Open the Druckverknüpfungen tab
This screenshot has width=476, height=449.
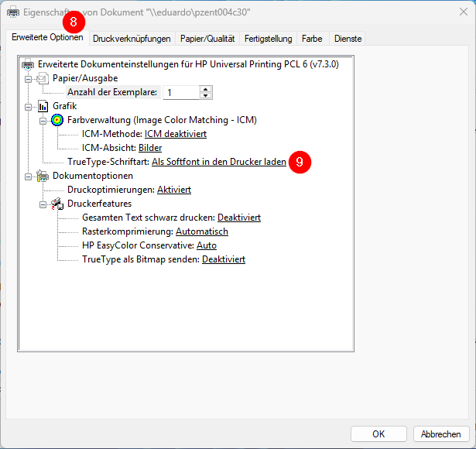point(132,39)
